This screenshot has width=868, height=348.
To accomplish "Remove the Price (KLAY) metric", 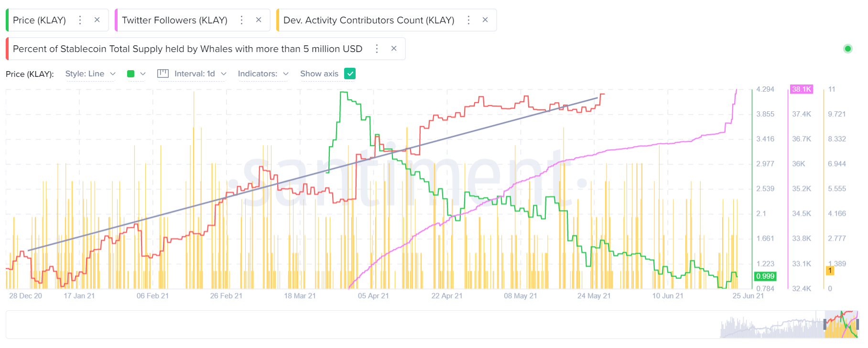I will [97, 20].
